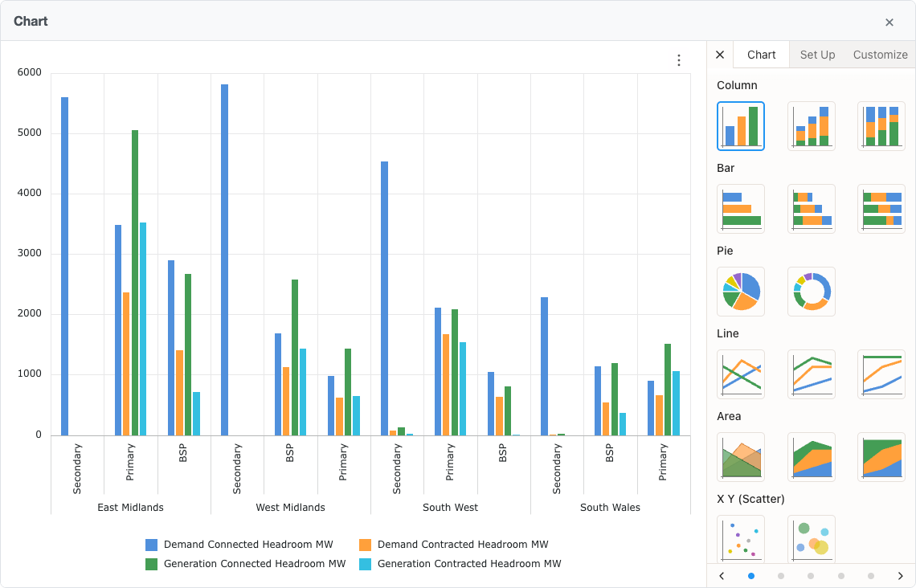Choose the clustered bar chart style
916x588 pixels.
pyautogui.click(x=741, y=208)
